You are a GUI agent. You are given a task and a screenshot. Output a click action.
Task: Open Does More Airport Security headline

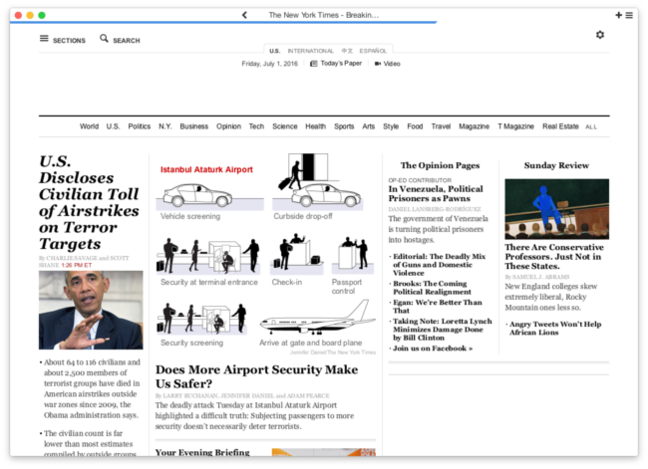(257, 376)
